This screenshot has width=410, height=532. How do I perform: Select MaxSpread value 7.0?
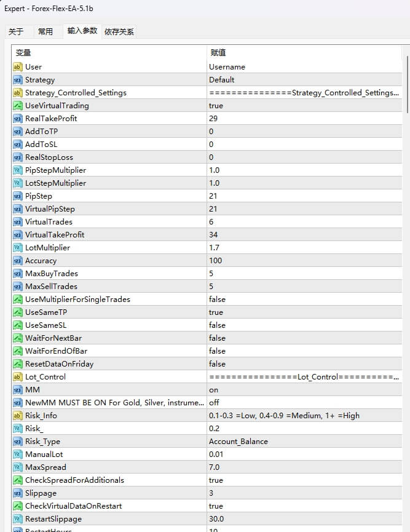tap(304, 467)
